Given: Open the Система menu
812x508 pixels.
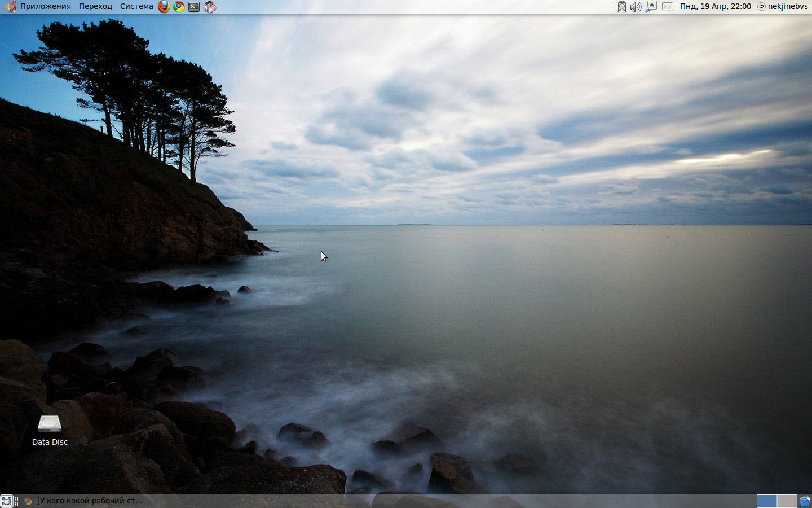Looking at the screenshot, I should click(x=136, y=7).
